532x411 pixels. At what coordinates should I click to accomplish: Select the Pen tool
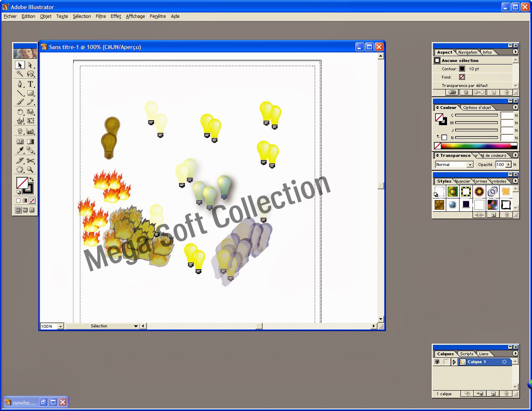20,84
